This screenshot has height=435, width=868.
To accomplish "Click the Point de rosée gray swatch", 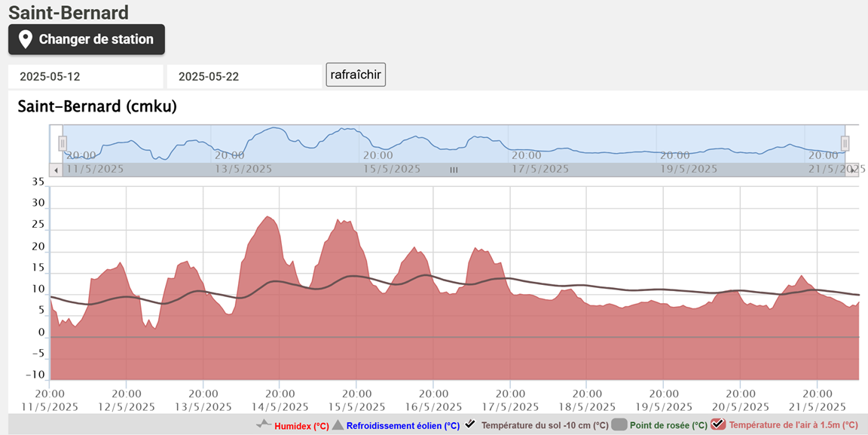I will [x=619, y=424].
